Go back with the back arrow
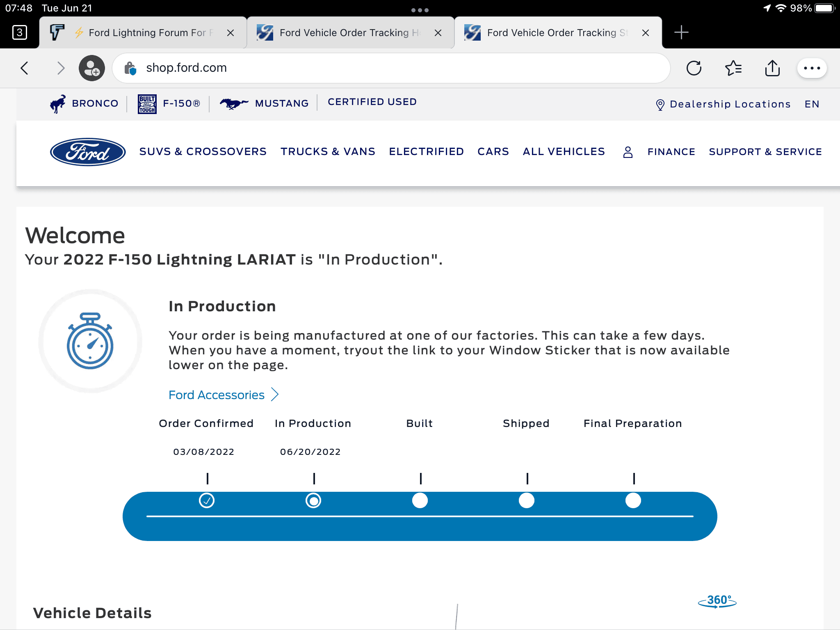Screen dimensions: 840x630 click(x=25, y=68)
